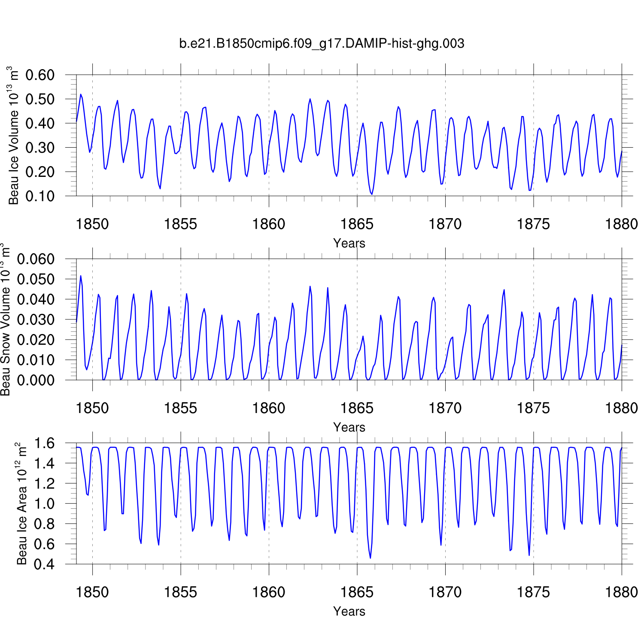Click the 1860 x-axis label of the middle panel
The height and width of the screenshot is (644, 644).
pyautogui.click(x=269, y=408)
